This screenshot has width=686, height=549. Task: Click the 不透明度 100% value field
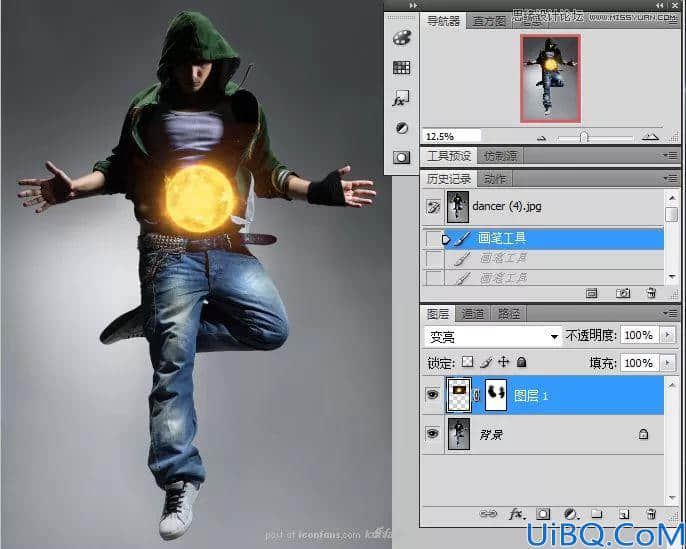(x=639, y=335)
